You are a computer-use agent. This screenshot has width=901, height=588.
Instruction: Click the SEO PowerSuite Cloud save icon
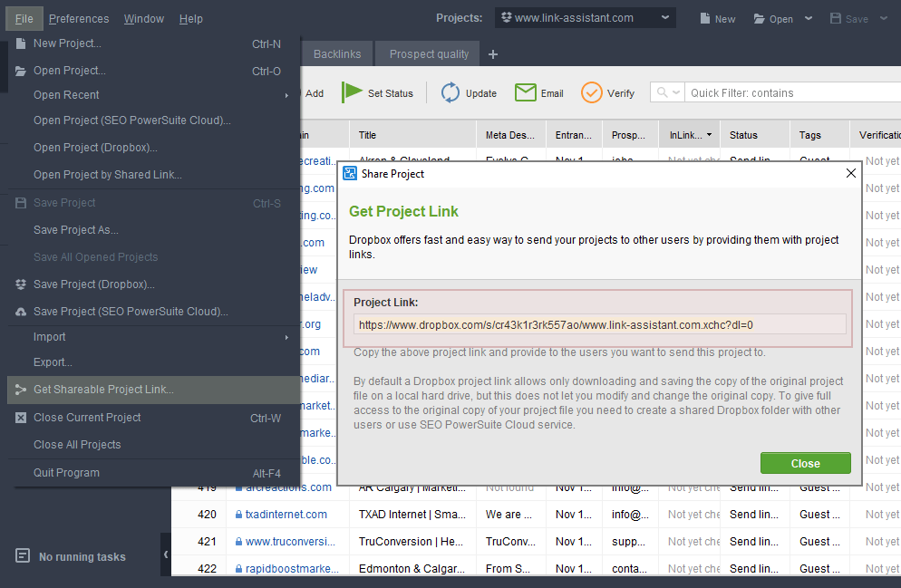click(x=21, y=312)
